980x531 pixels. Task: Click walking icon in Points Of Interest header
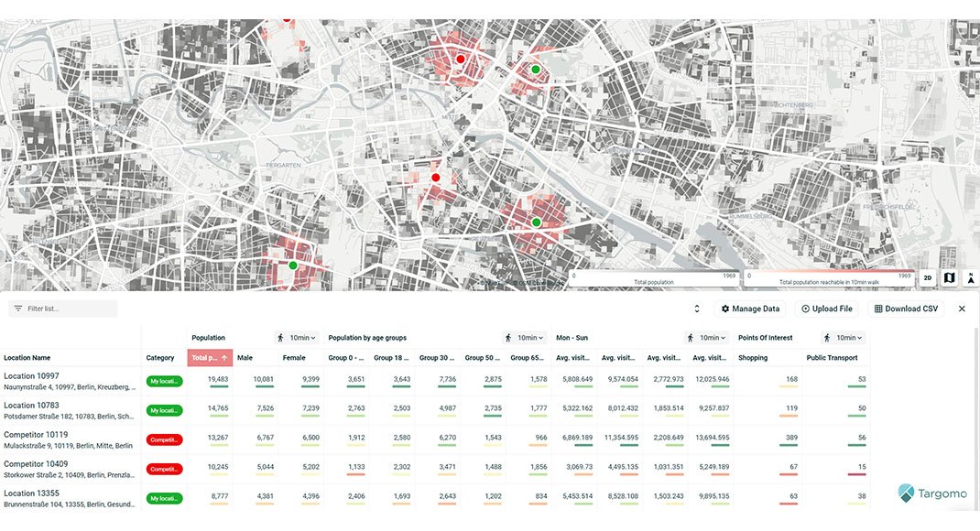[827, 337]
